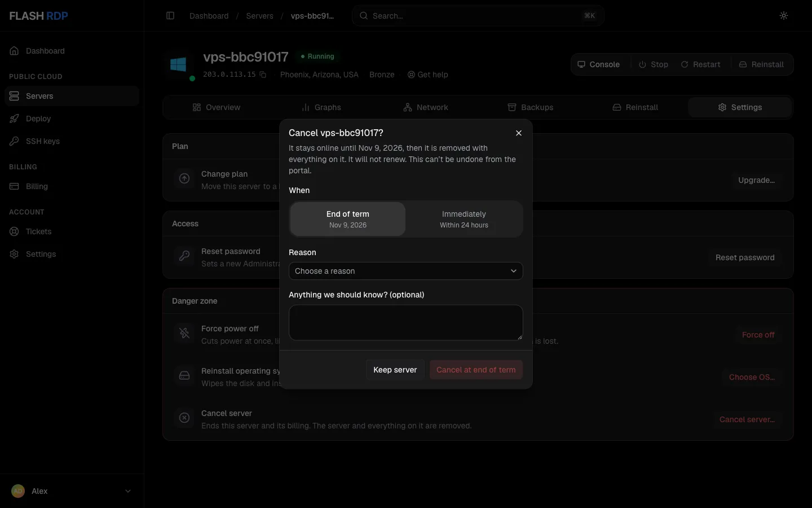812x508 pixels.
Task: Confirm with Cancel at end of term
Action: click(x=476, y=370)
